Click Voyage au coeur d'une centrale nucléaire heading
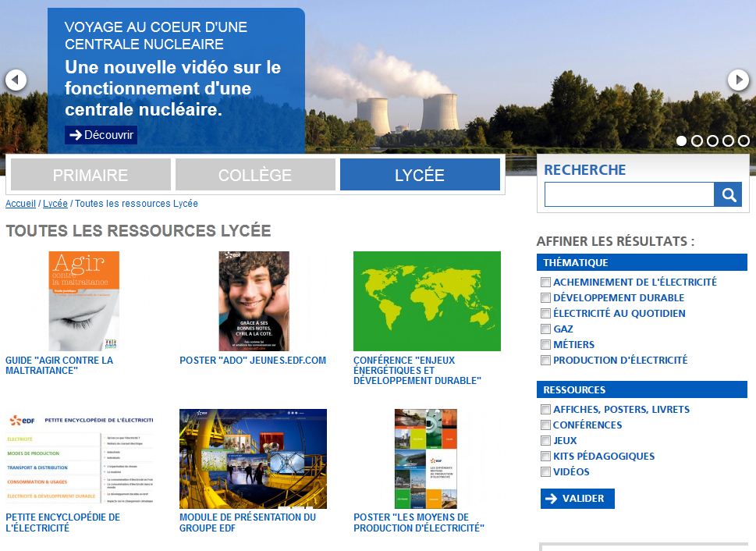Viewport: 756px width, 551px height. 156,35
